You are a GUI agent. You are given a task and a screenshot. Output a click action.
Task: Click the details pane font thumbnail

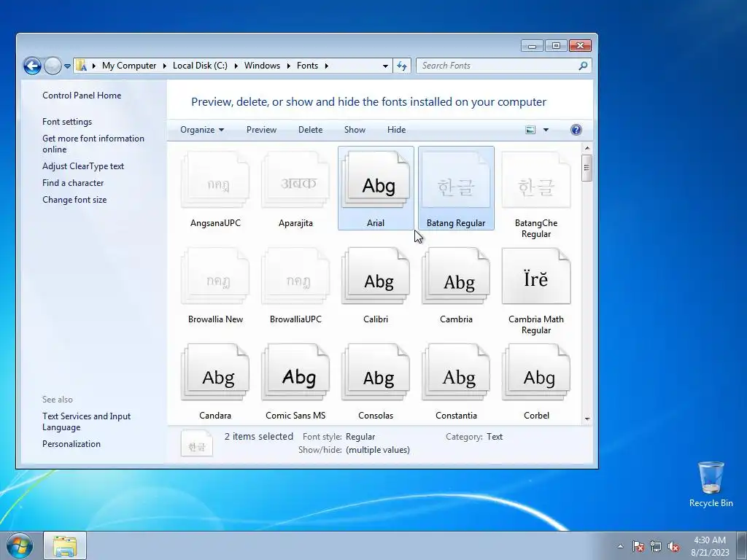197,443
